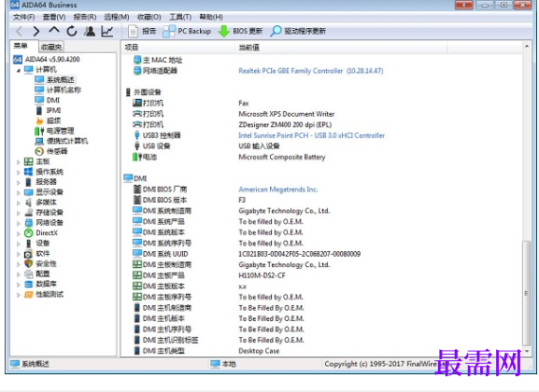Open the 工具(T) menu
Screen dimensions: 539x392
[180, 17]
